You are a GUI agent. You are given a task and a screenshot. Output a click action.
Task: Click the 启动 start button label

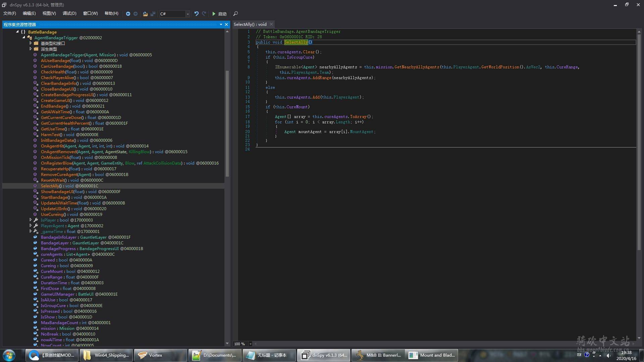point(222,14)
